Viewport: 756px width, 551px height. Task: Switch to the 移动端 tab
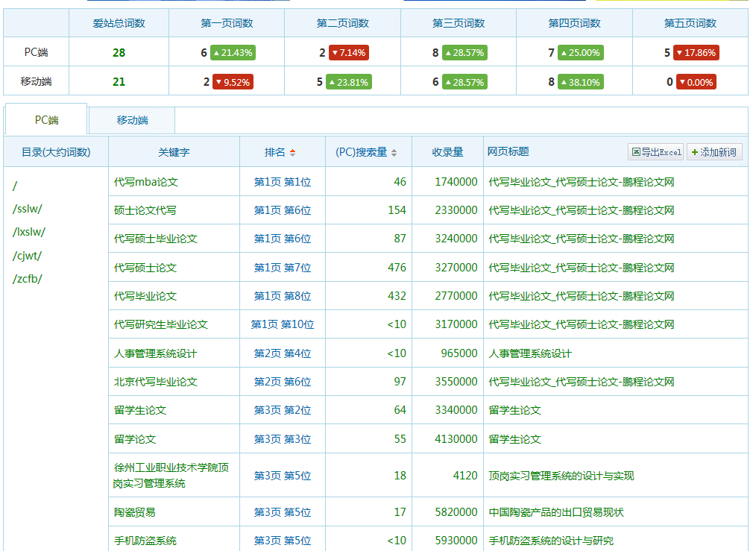(x=132, y=120)
